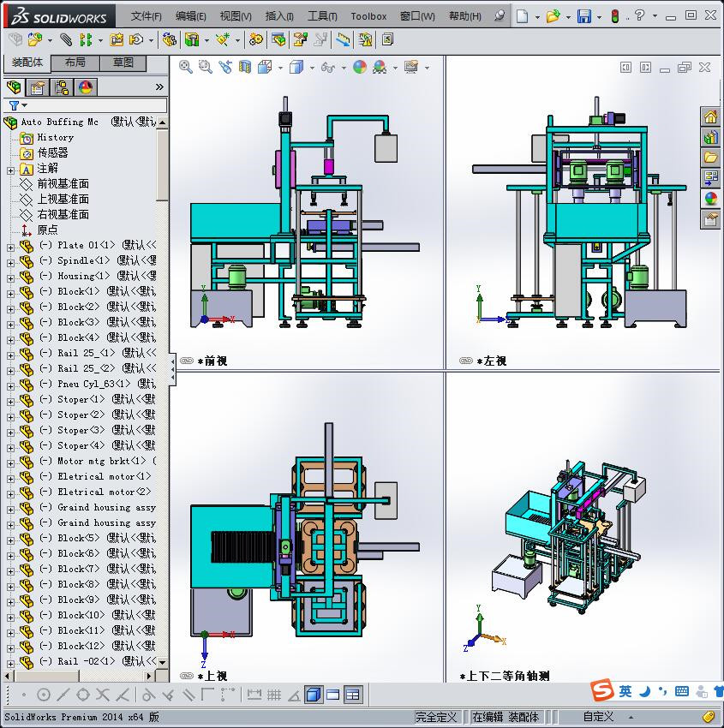Toggle the Sogou 英 language mode indicator
Viewport: 724px width, 728px height.
click(625, 691)
